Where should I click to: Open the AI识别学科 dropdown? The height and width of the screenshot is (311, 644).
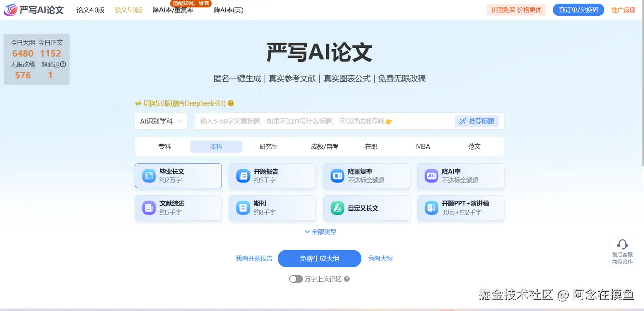pyautogui.click(x=161, y=121)
